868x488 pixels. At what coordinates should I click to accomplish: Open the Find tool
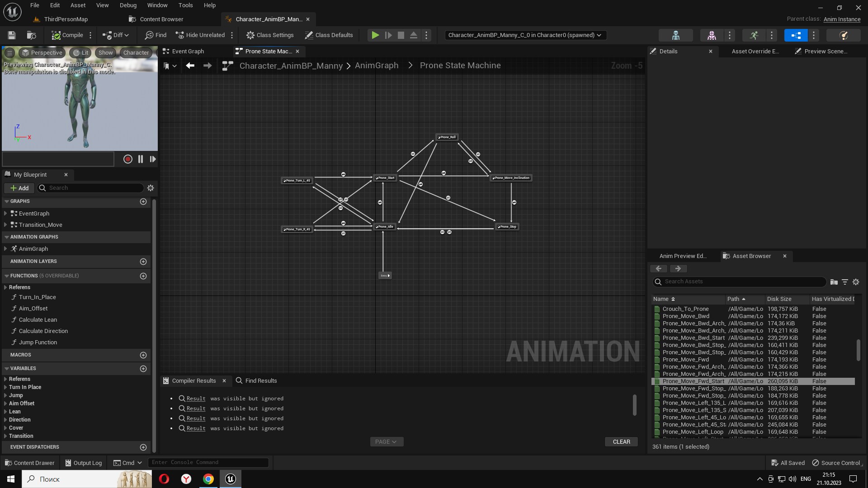click(x=156, y=35)
